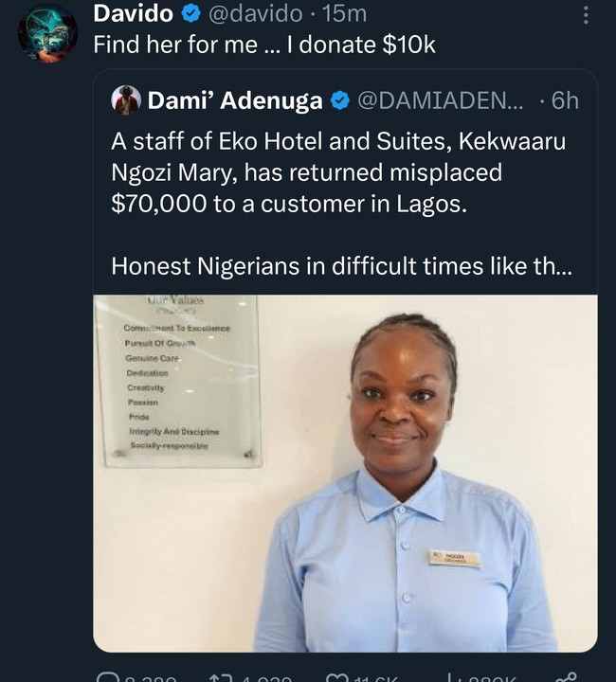The image size is (616, 682).
Task: Like the tweet with heart icon
Action: (335, 674)
